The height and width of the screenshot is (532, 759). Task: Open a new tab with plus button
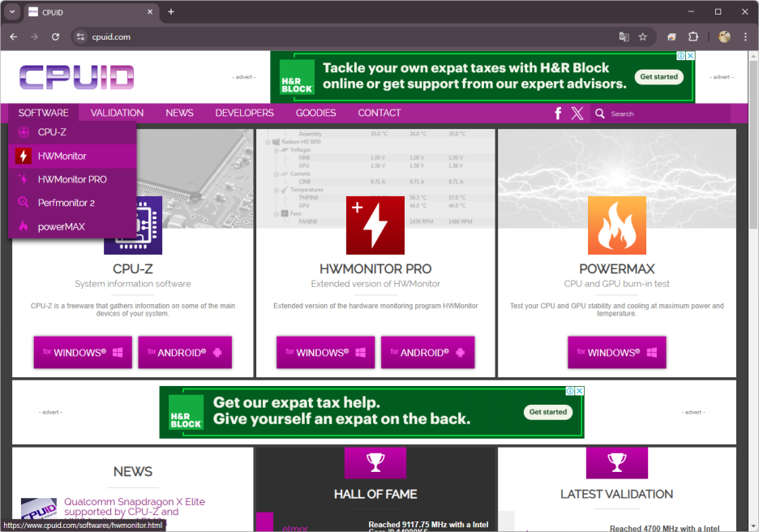171,11
